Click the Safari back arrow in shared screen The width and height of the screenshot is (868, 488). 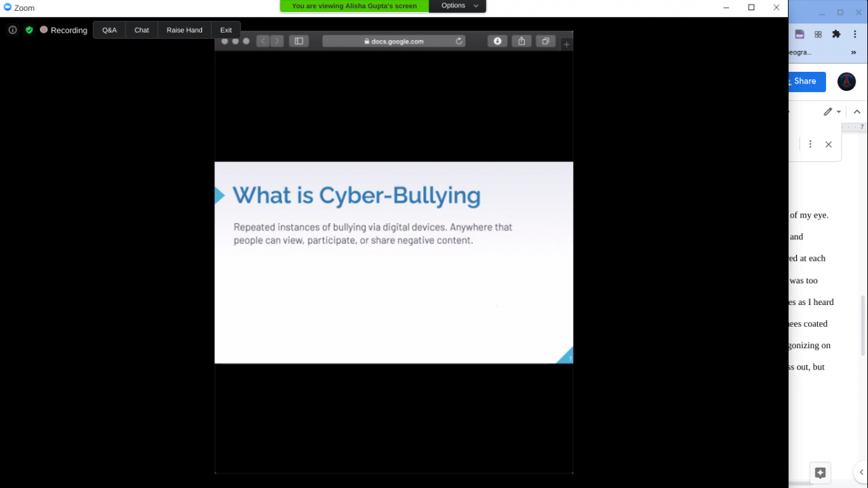point(263,41)
